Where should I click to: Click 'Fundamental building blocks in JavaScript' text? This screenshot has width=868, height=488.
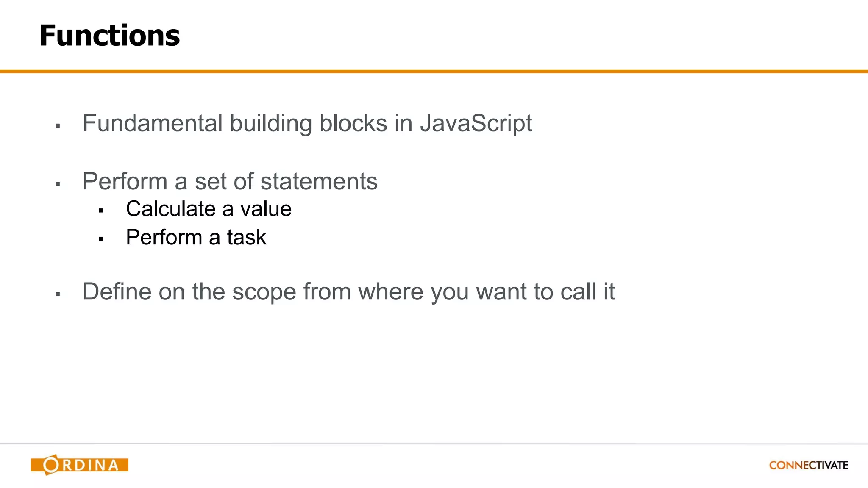pyautogui.click(x=307, y=123)
